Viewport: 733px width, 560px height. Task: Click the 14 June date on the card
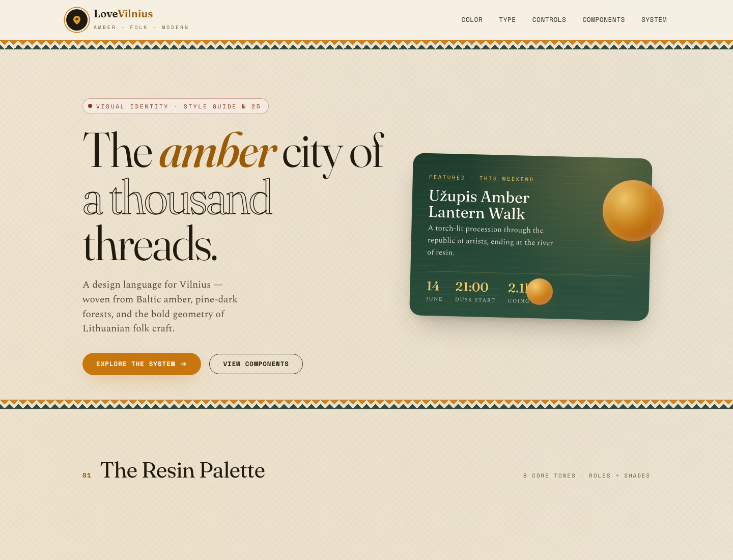click(x=434, y=291)
